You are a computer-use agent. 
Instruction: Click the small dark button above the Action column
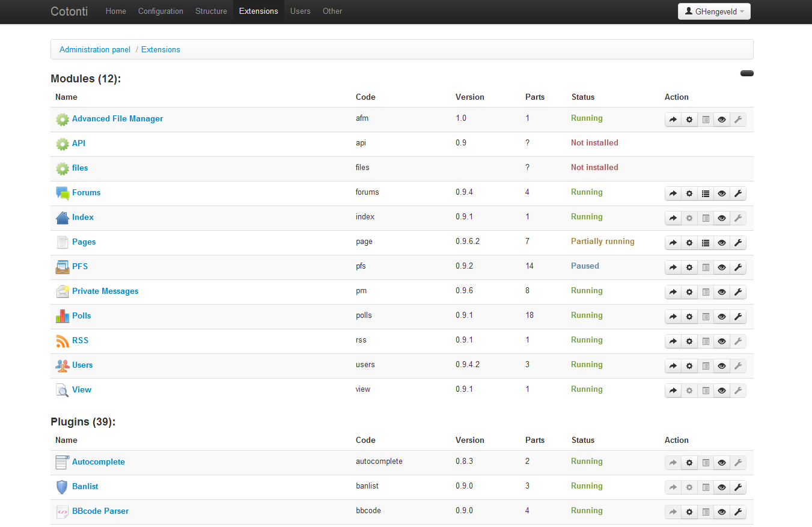point(747,73)
